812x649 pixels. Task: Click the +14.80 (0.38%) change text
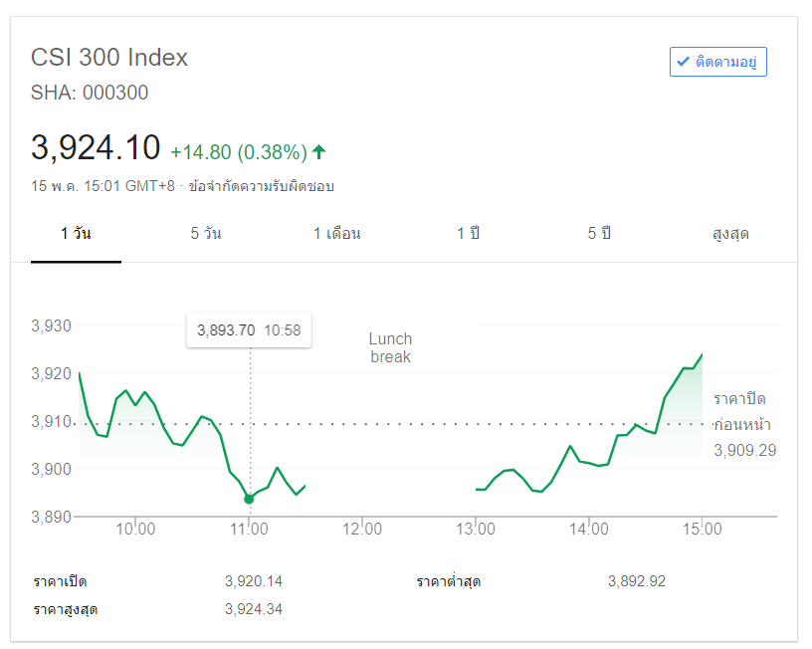click(x=238, y=152)
